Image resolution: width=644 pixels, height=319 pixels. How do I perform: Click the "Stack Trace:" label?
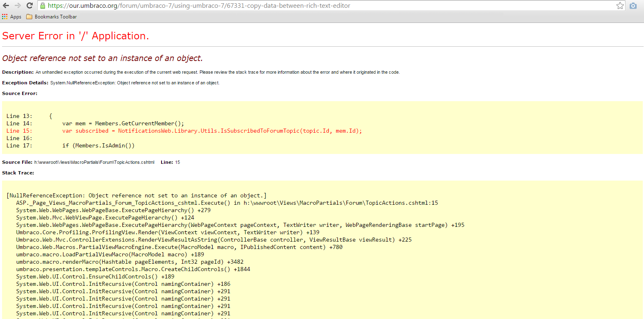coord(18,173)
